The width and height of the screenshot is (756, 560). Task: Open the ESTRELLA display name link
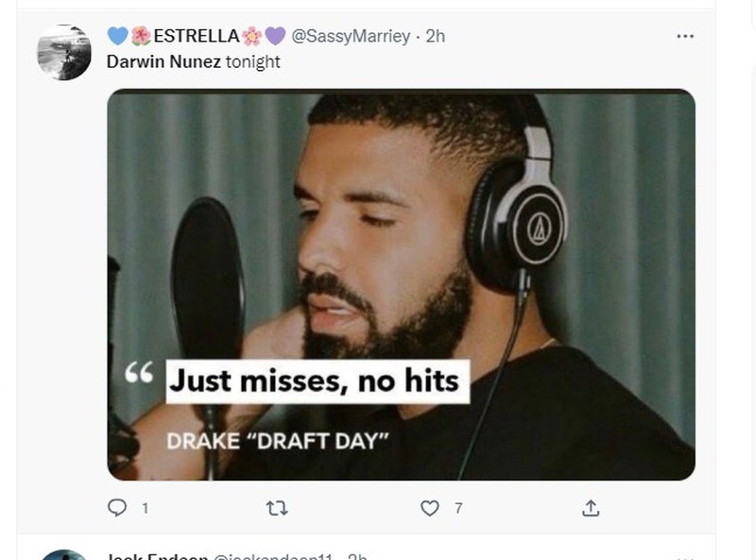click(x=197, y=36)
